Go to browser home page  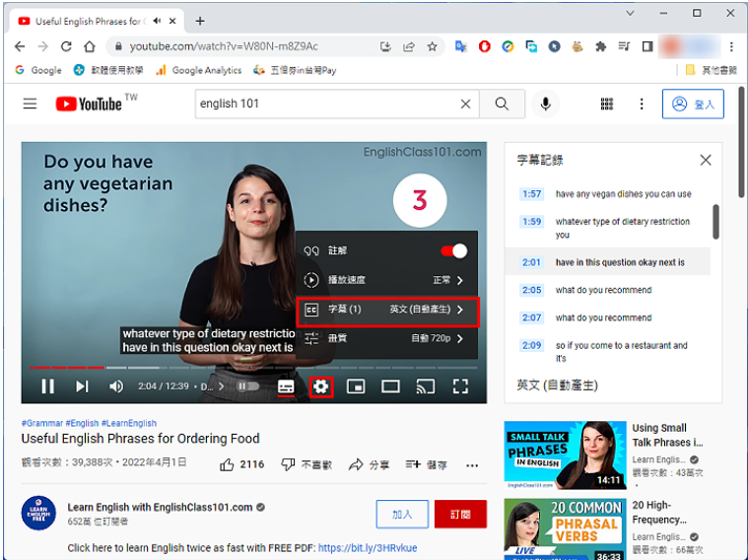click(x=90, y=46)
